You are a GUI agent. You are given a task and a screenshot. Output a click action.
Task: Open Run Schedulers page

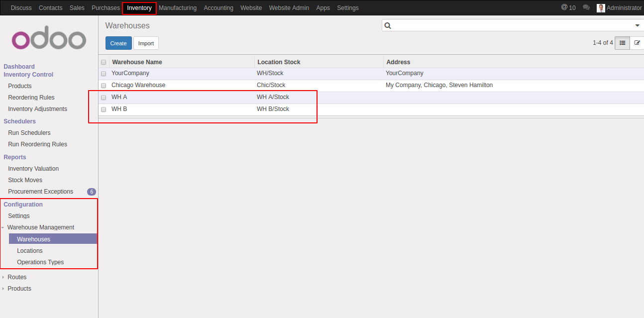click(29, 133)
